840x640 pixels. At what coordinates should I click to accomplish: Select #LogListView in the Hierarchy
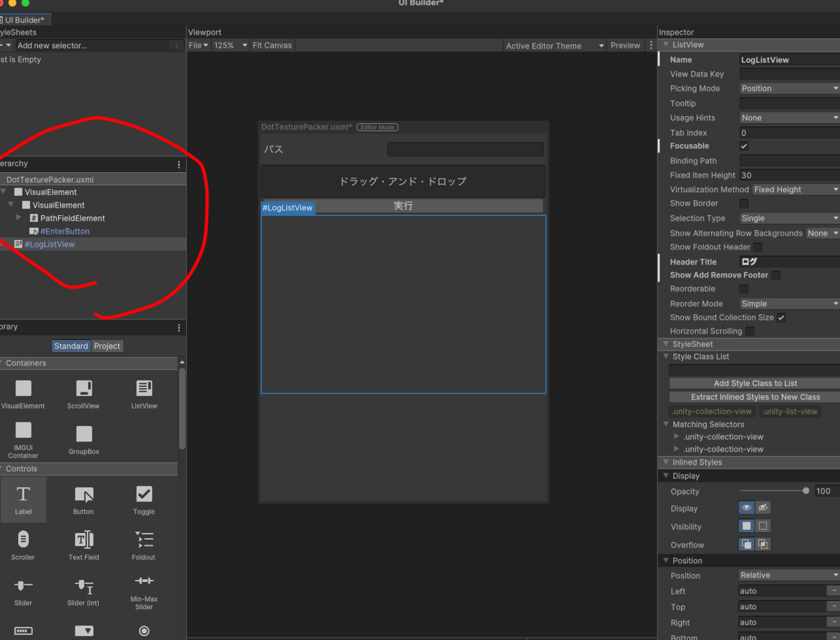[x=50, y=245]
